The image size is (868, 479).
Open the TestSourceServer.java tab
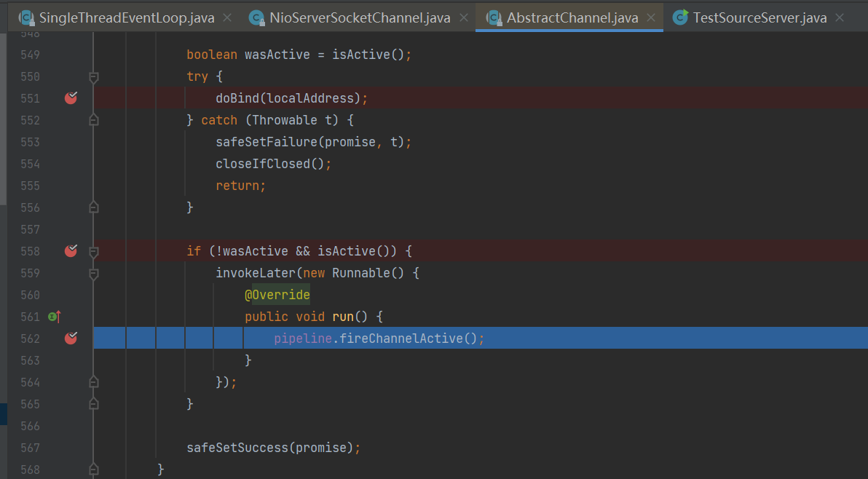(x=759, y=17)
